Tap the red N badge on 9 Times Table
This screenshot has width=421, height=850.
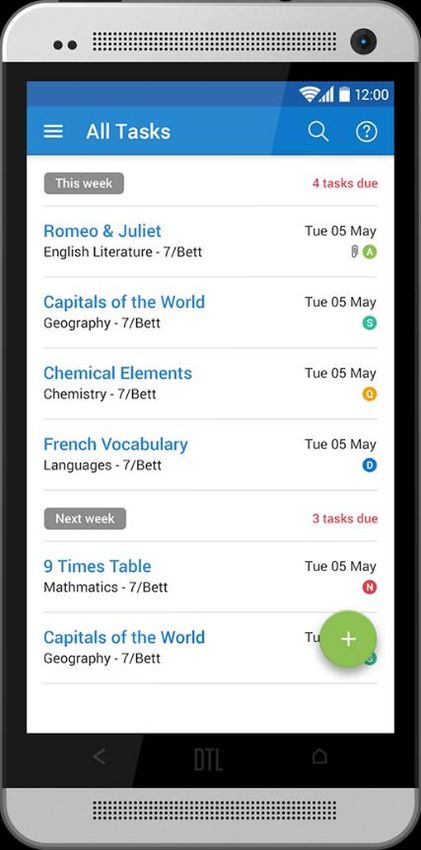pyautogui.click(x=370, y=587)
